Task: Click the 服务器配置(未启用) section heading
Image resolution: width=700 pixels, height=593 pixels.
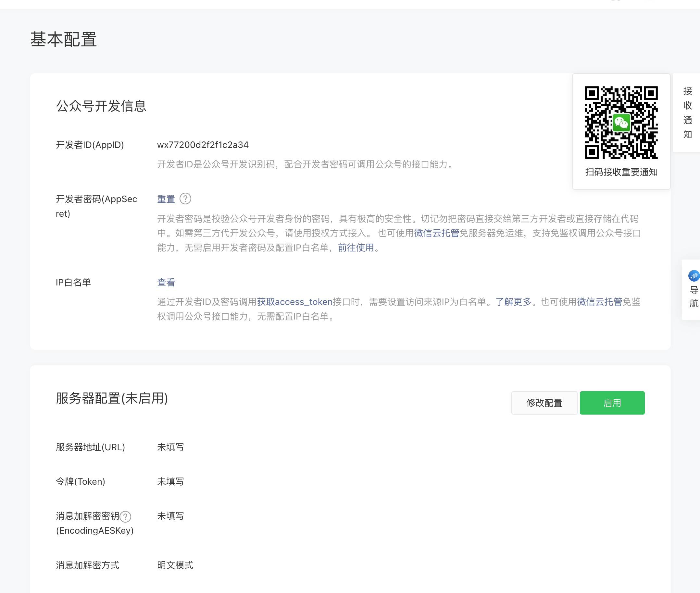Action: 112,398
